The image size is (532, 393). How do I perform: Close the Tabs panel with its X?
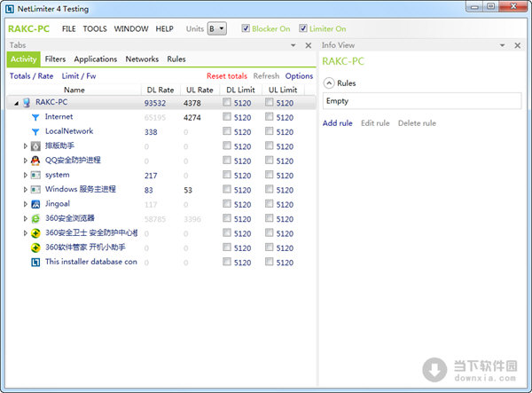point(308,45)
